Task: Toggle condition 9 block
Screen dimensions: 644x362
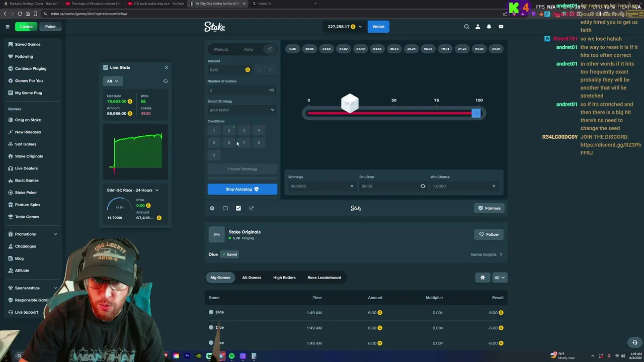Action: [x=214, y=155]
